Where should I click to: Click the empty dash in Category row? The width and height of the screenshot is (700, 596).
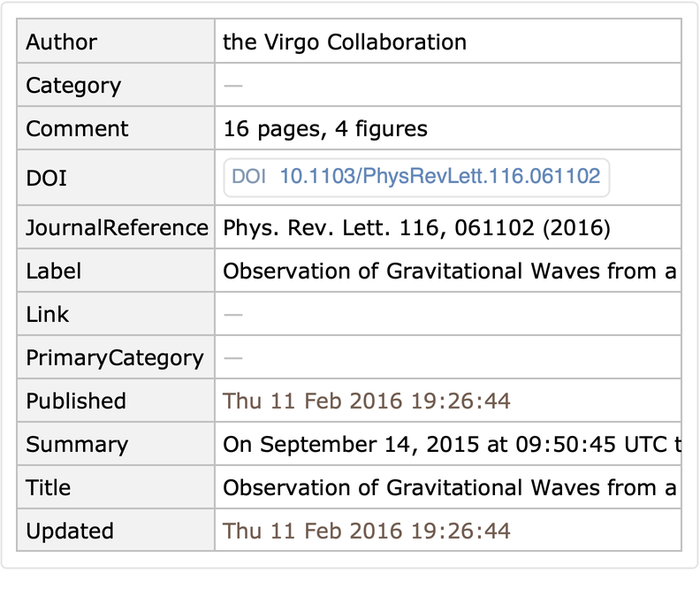[x=233, y=86]
